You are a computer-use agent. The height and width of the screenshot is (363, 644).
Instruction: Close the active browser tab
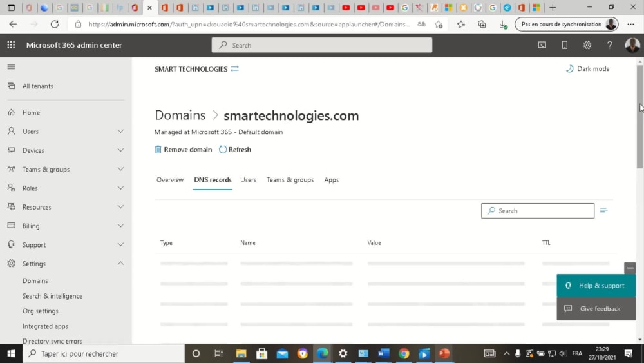click(150, 7)
